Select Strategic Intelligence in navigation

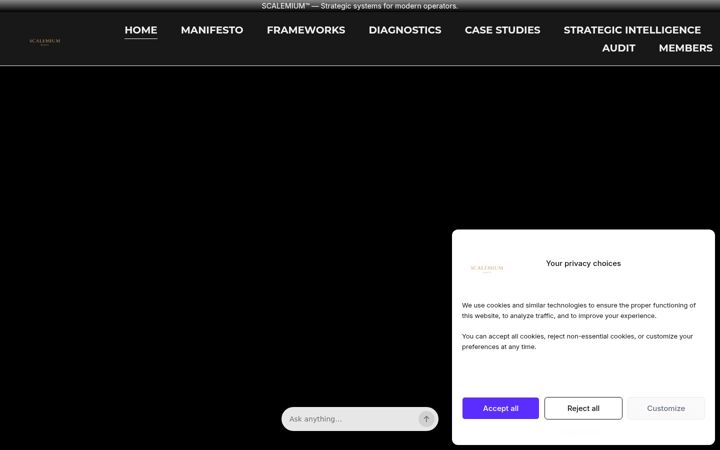click(x=632, y=30)
